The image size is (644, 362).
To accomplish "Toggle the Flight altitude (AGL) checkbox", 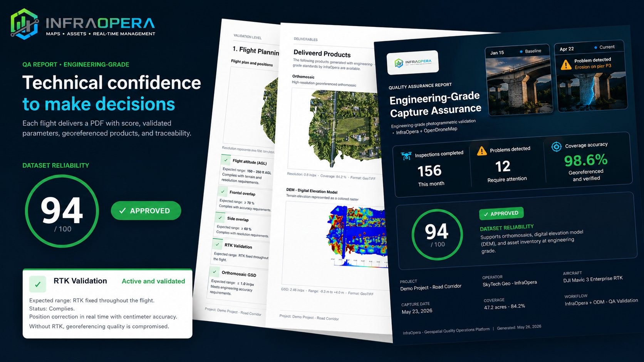I will tap(226, 160).
